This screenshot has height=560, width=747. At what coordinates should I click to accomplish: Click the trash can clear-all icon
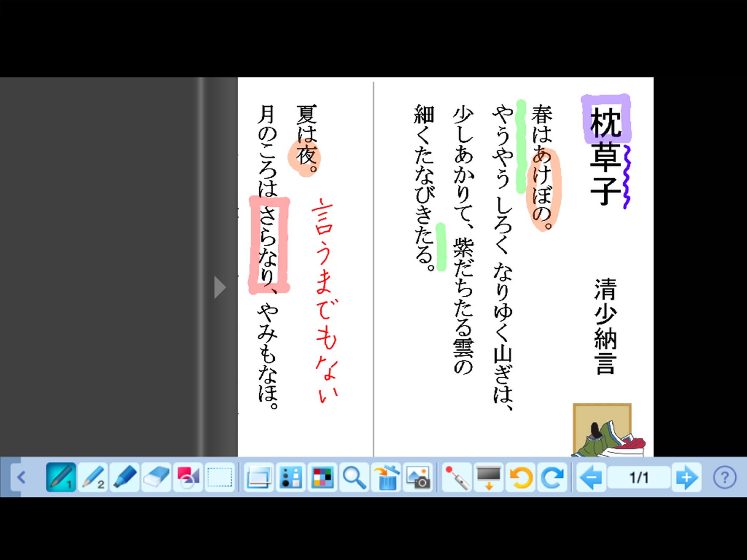tap(386, 477)
